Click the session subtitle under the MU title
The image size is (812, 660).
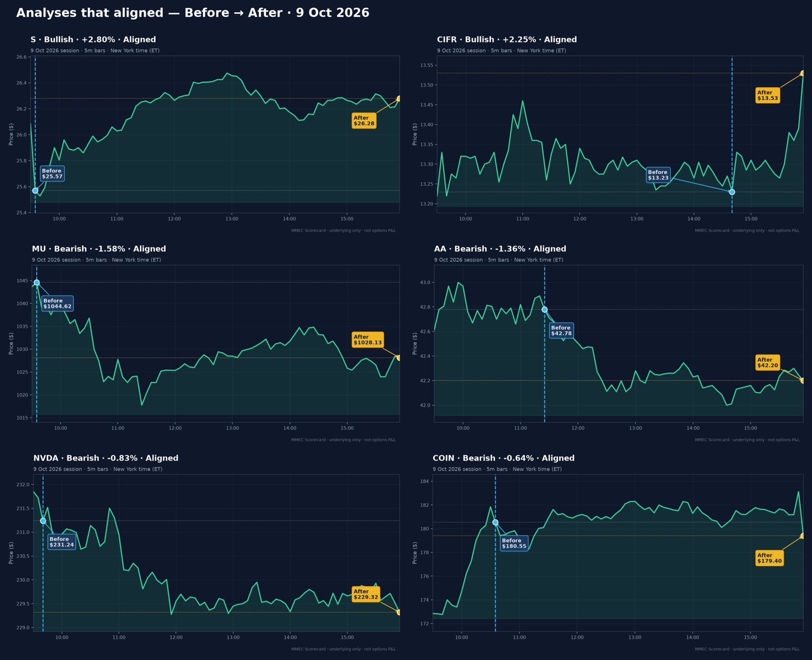click(x=96, y=260)
